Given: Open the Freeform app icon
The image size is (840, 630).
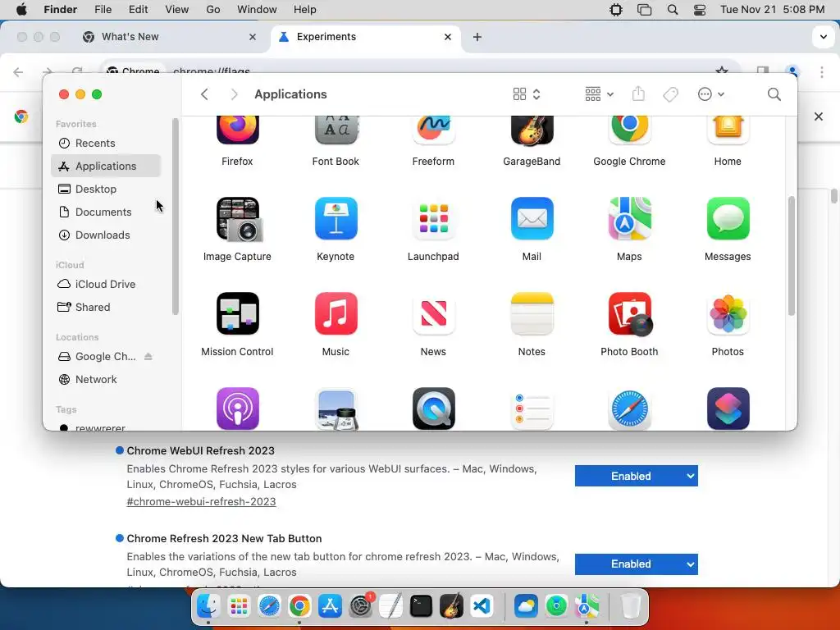Looking at the screenshot, I should coord(433,130).
